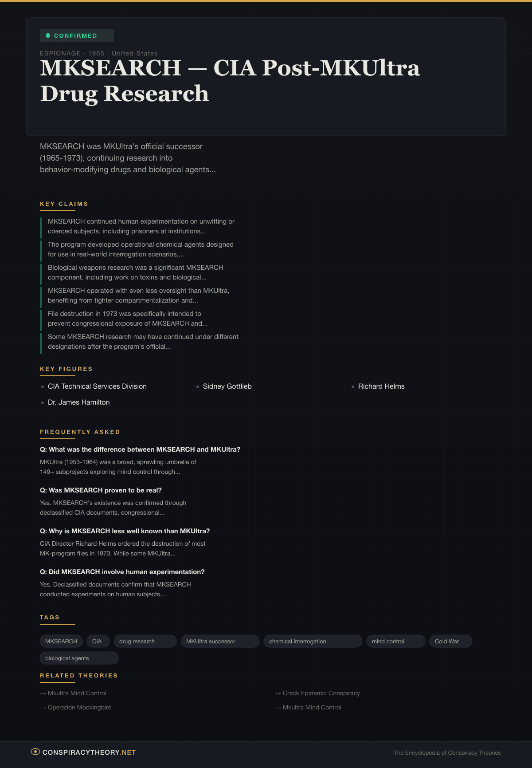Click the CONSPIRACYTHEORY.NET footer site name
Viewport: 532px width, 768px height.
(x=89, y=752)
